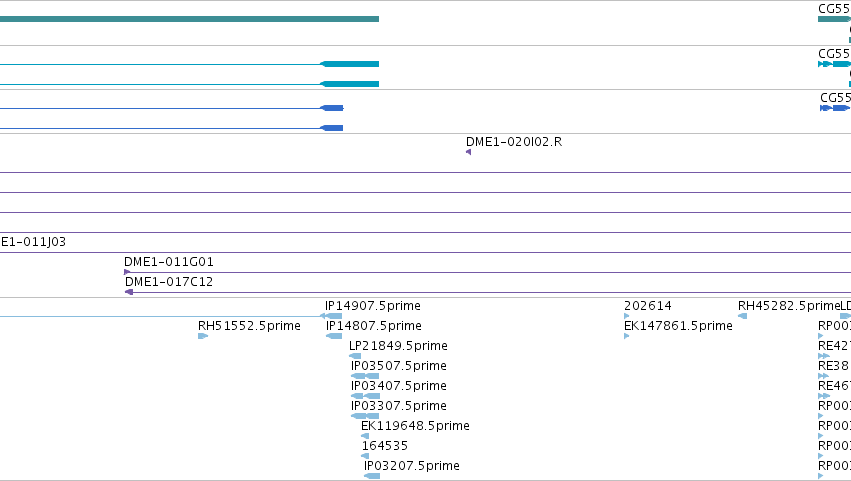The image size is (851, 481).
Task: Select the lower dark blue CDS exon block
Action: pos(332,128)
